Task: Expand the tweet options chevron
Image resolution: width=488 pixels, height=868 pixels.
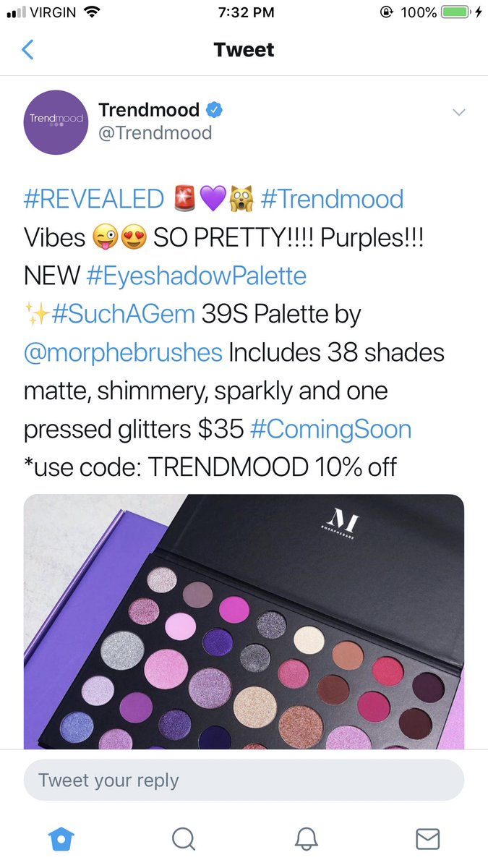Action: [x=458, y=112]
